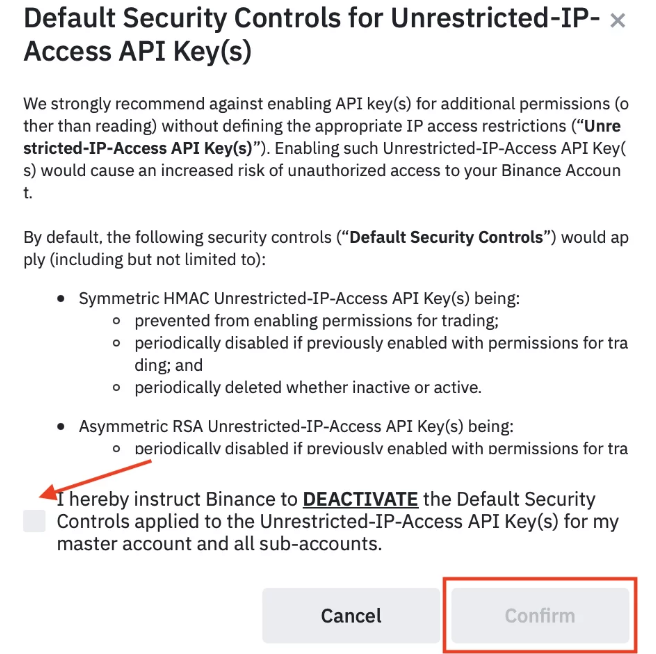Click the greyed-out Confirm button
This screenshot has height=654, width=656.
coord(539,615)
